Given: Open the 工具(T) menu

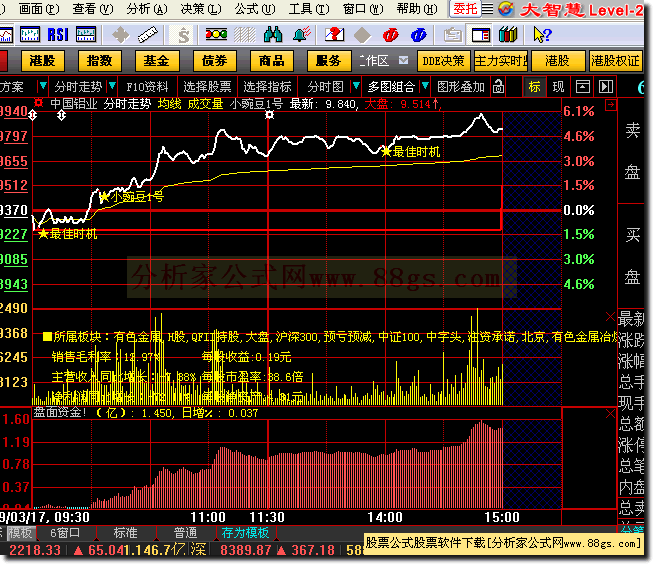Looking at the screenshot, I should point(309,9).
